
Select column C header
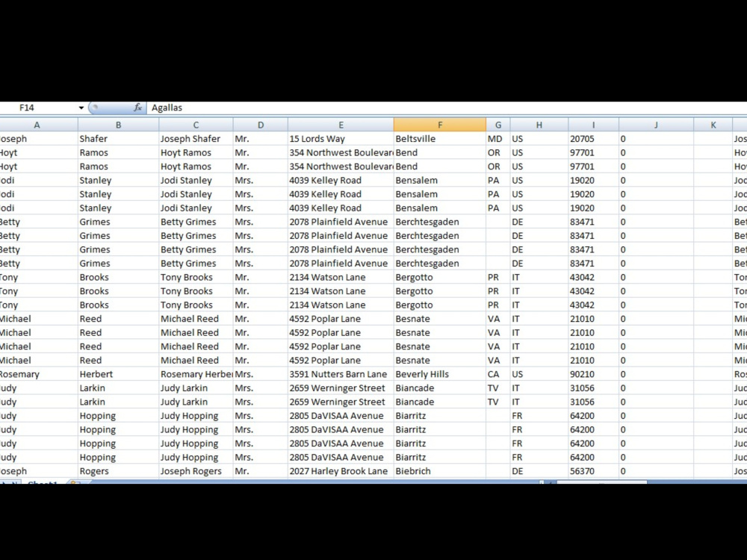click(x=196, y=125)
